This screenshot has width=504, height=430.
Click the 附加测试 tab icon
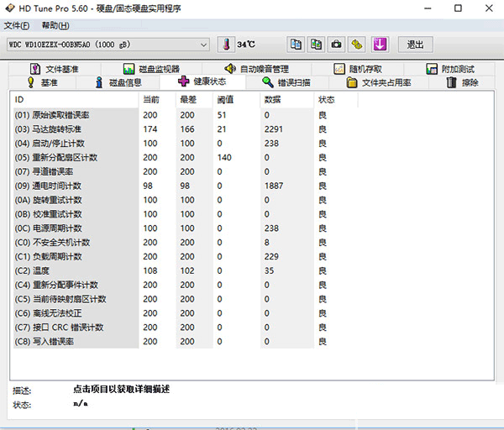coord(432,69)
